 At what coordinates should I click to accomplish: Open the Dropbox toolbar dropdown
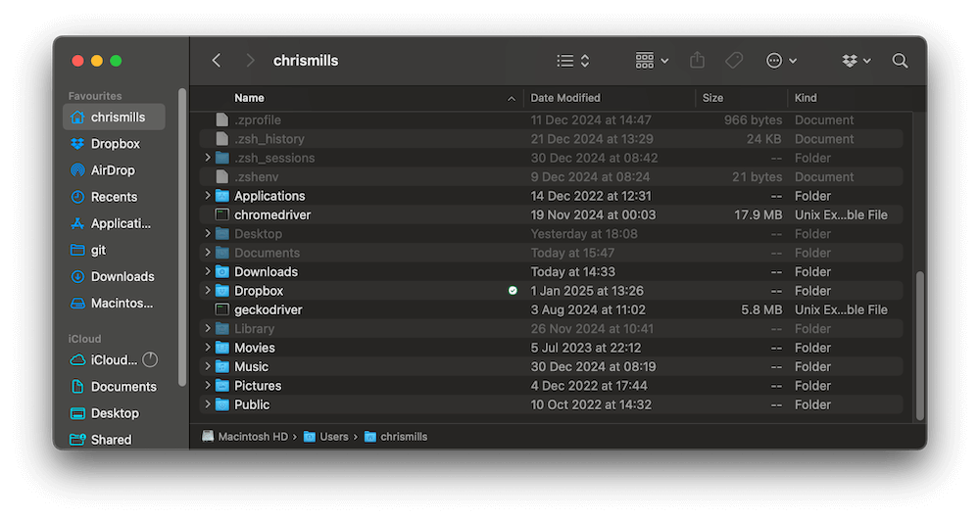[857, 61]
